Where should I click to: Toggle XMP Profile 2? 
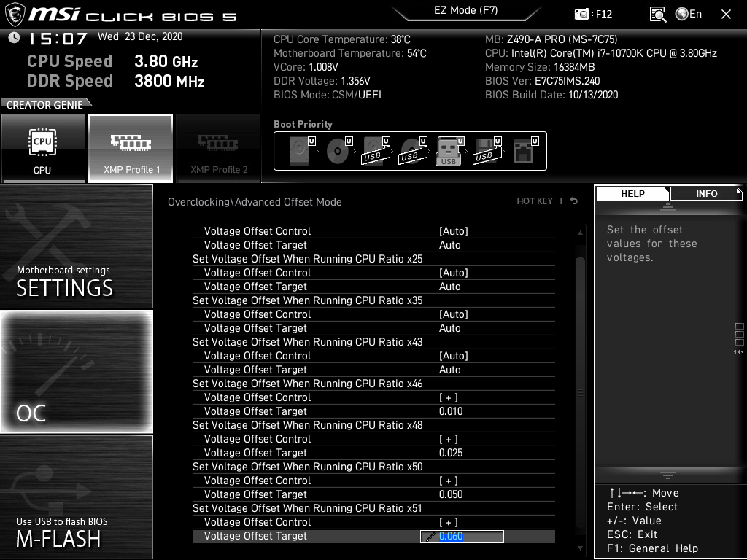[x=219, y=148]
